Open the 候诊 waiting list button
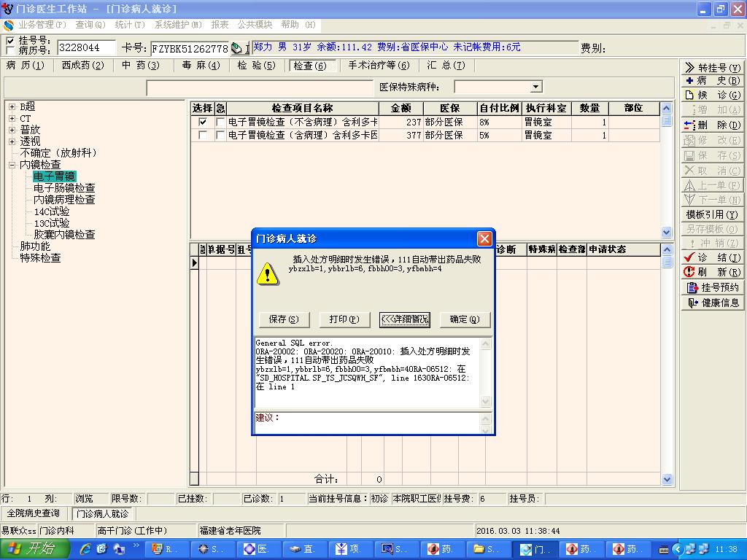Screen dimensions: 747x560 (x=712, y=96)
